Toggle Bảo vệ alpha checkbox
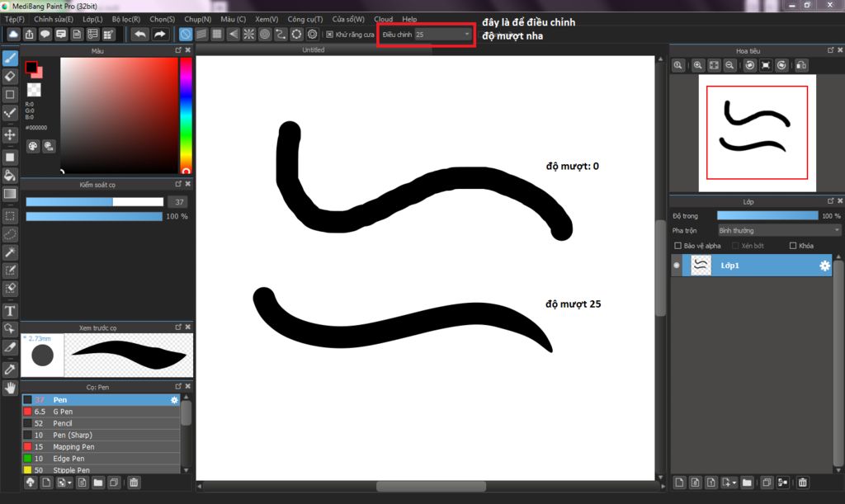845x504 pixels. point(678,246)
